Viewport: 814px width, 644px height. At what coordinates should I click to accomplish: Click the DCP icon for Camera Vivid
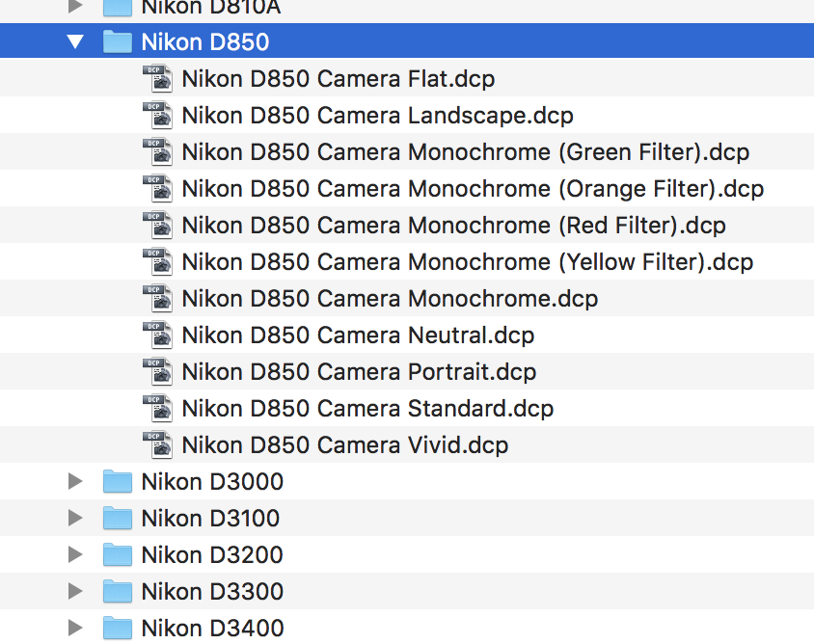point(158,444)
